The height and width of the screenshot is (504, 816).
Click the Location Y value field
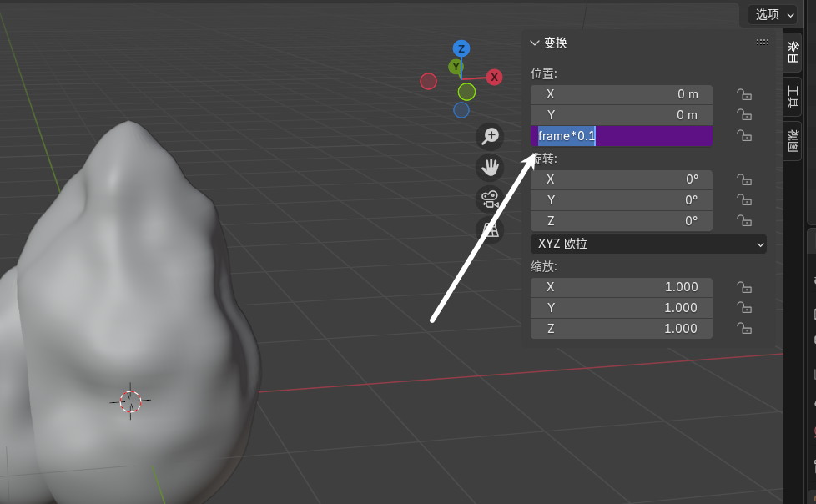click(622, 115)
